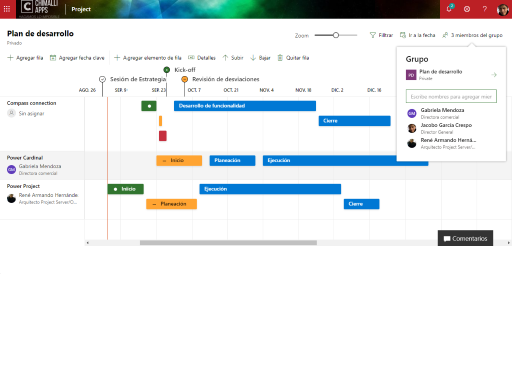The image size is (512, 384).
Task: Open Detalles for the selected item
Action: [x=202, y=58]
